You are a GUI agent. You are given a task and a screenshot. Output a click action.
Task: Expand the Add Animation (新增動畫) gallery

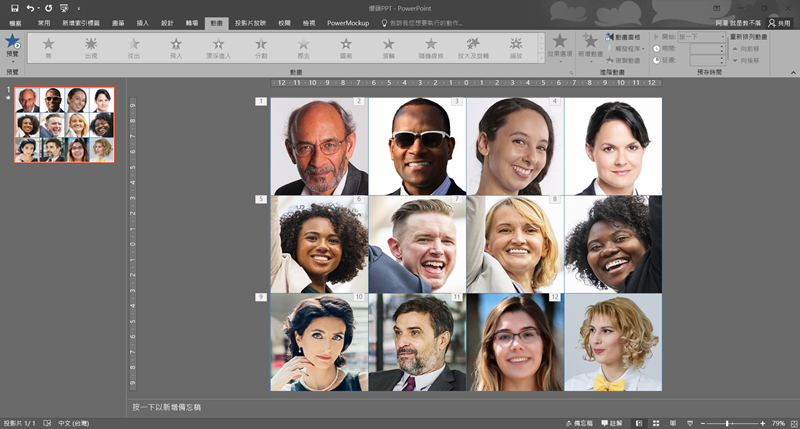pos(591,47)
